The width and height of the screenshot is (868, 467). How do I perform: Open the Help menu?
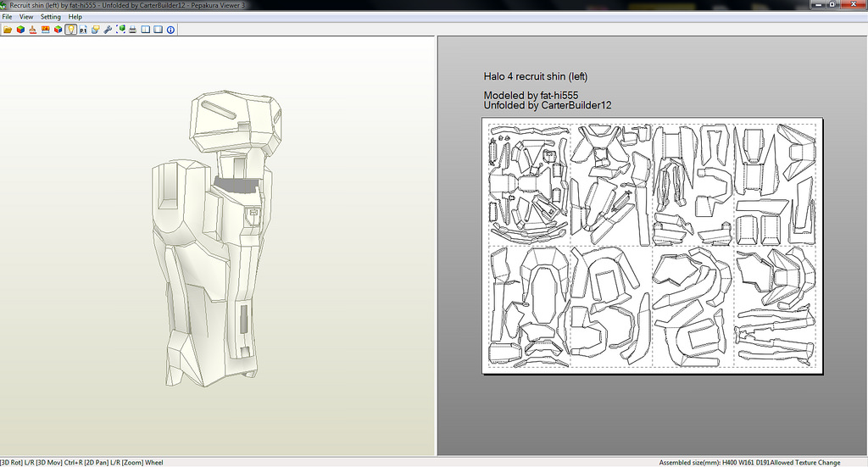(75, 17)
